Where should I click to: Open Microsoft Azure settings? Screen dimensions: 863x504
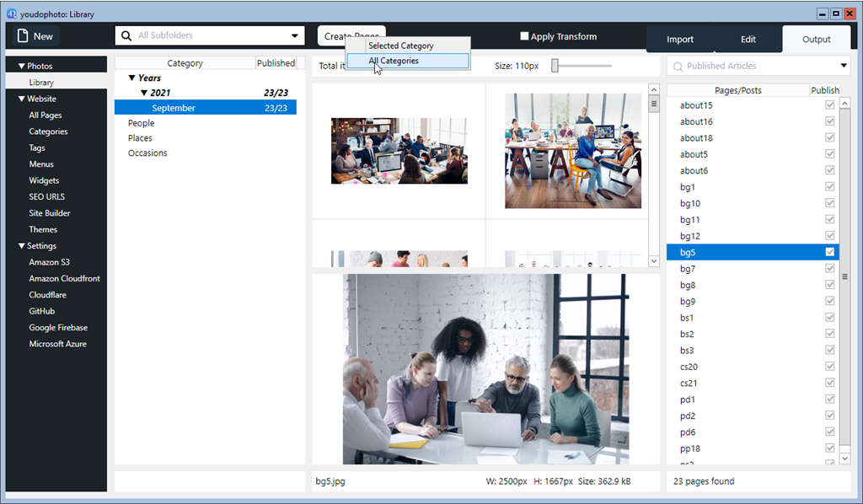pyautogui.click(x=58, y=344)
